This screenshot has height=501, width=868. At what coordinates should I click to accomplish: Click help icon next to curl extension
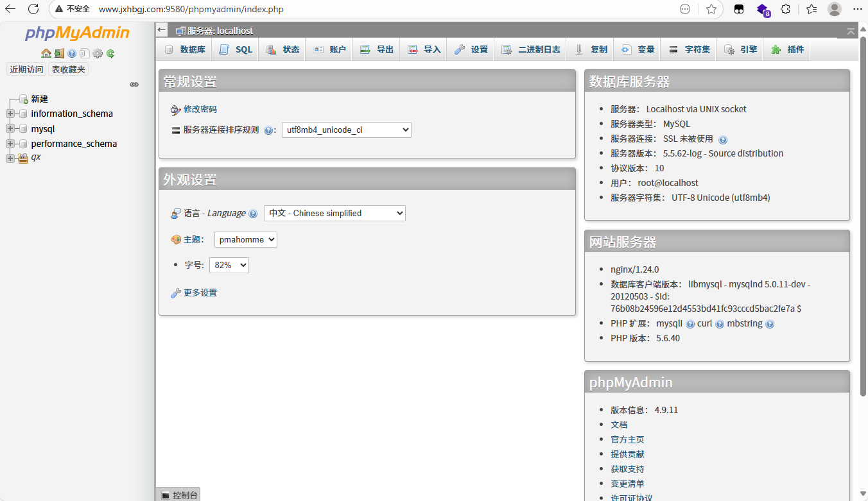720,324
